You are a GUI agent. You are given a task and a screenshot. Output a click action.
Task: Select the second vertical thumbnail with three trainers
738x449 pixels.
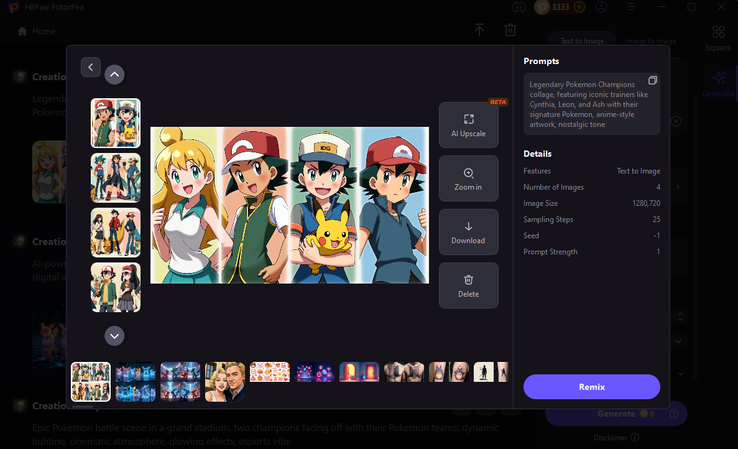(x=116, y=178)
